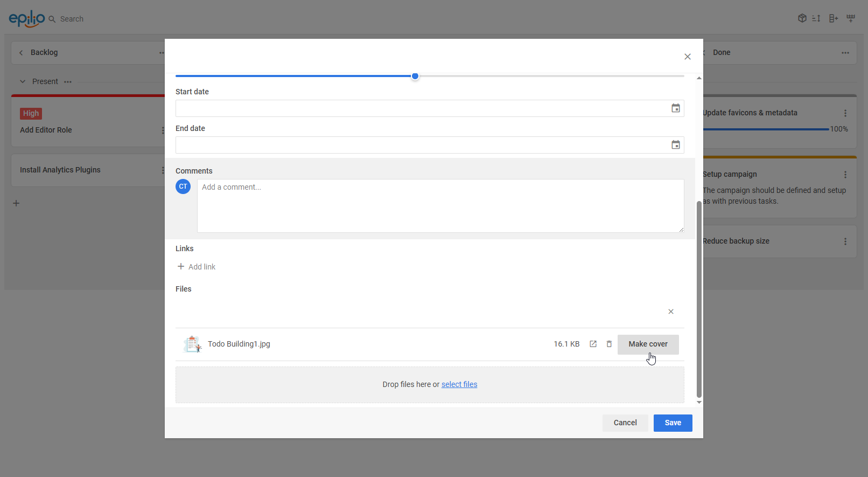Open options menu for Reduce backup size
Viewport: 868px width, 477px height.
tap(845, 241)
